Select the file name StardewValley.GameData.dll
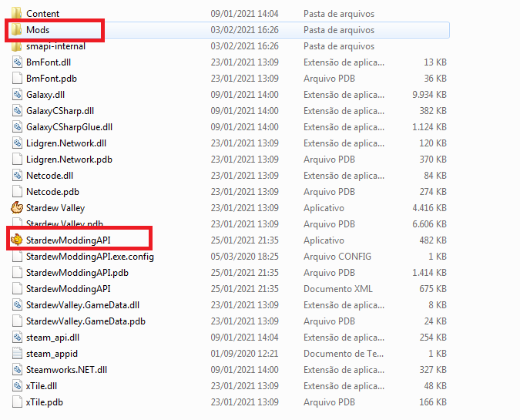Image resolution: width=520 pixels, height=420 pixels. click(x=82, y=305)
